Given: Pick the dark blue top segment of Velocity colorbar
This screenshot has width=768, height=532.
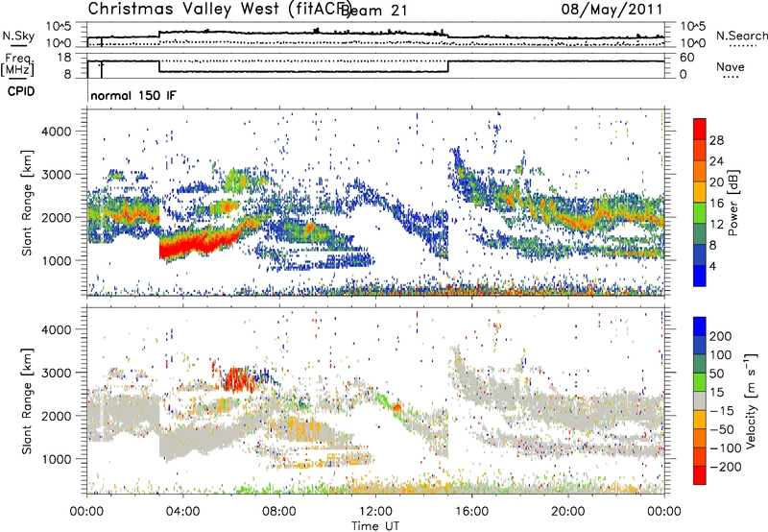Looking at the screenshot, I should tap(700, 326).
